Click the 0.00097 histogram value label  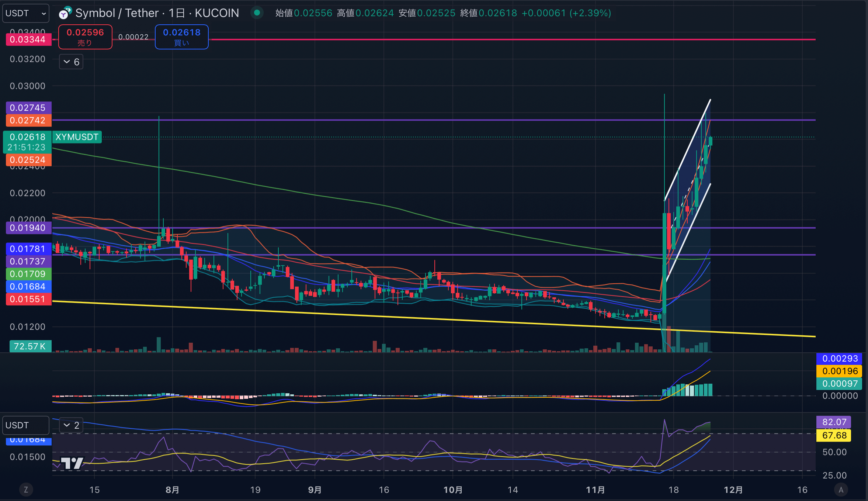(x=840, y=384)
